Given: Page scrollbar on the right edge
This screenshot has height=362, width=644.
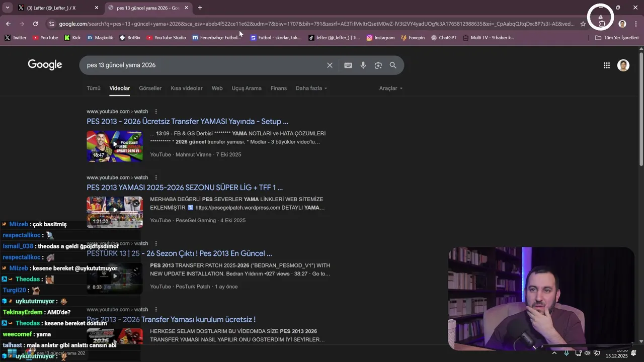Looking at the screenshot, I should coord(641,108).
